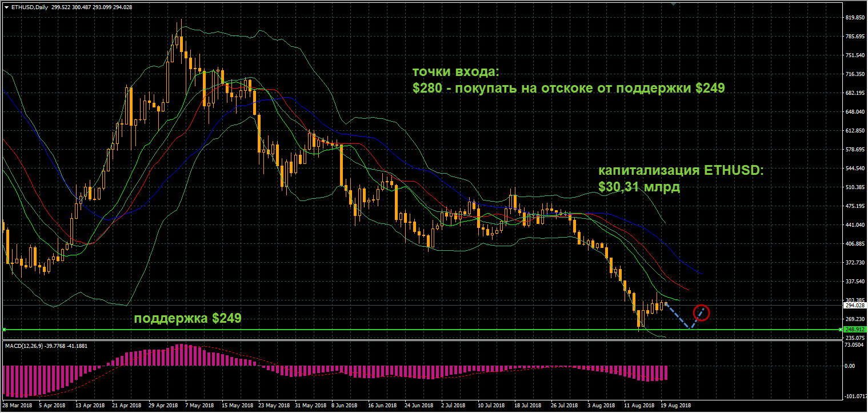This screenshot has width=868, height=413.
Task: Click price axis value 235.075
Action: click(854, 338)
